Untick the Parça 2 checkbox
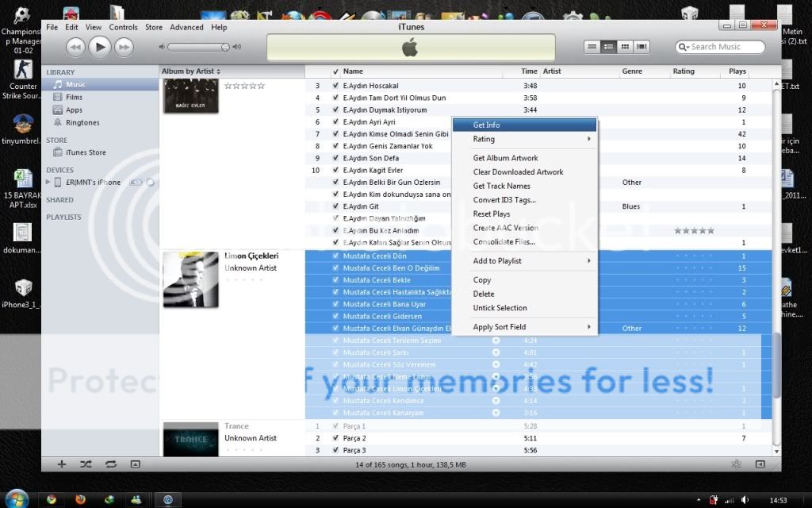 (335, 438)
